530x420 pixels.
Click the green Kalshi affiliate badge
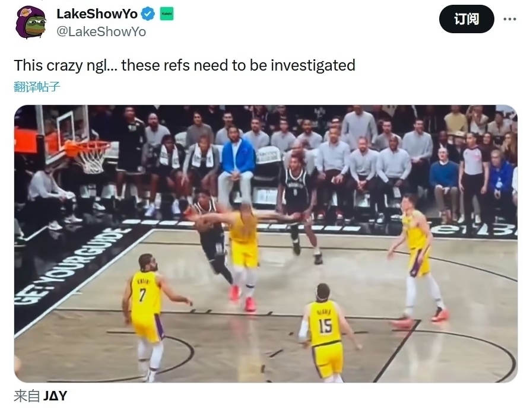(x=166, y=14)
